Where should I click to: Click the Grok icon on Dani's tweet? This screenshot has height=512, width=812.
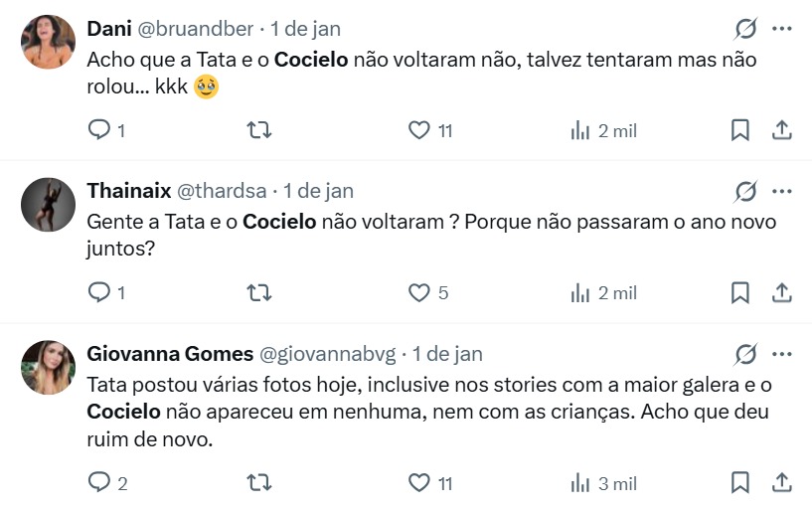(x=745, y=28)
